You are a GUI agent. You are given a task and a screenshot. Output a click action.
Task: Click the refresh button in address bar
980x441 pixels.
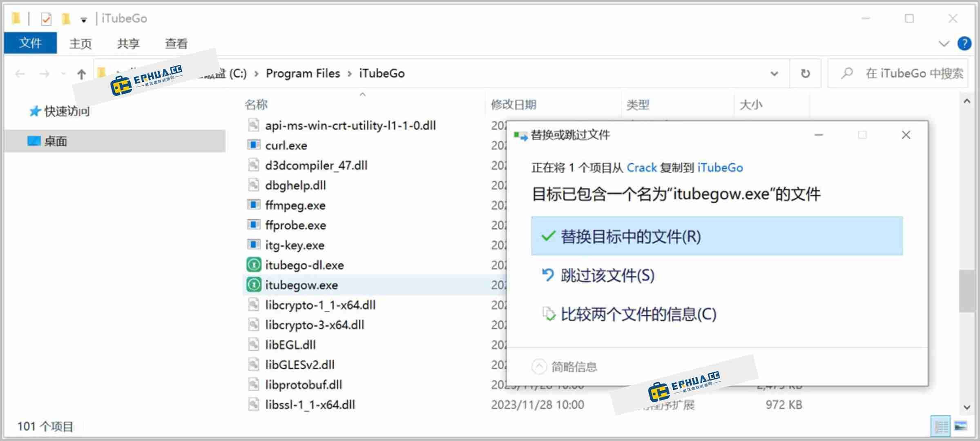(805, 73)
